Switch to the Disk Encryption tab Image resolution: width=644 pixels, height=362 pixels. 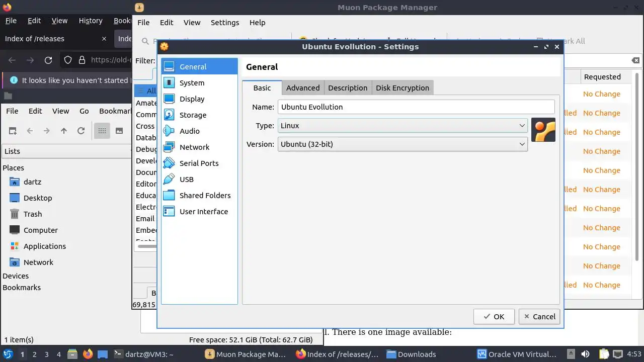(x=403, y=87)
